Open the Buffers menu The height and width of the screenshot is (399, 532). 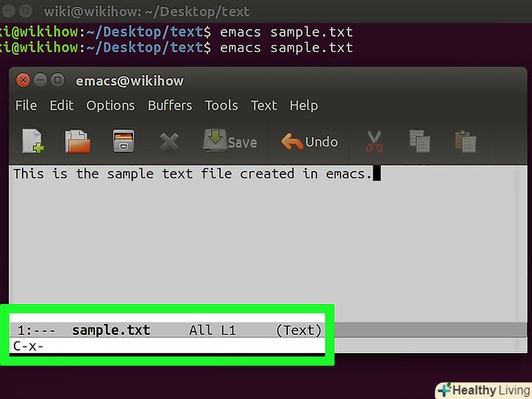(170, 105)
